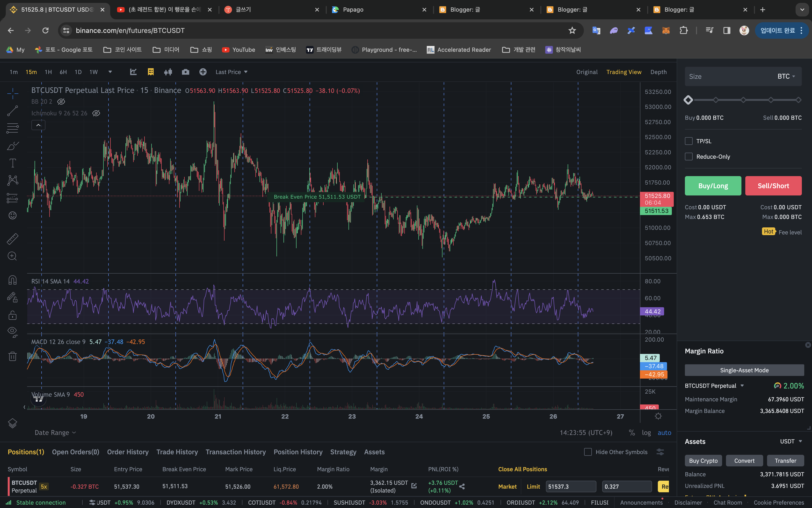The height and width of the screenshot is (508, 812).
Task: Select the crosshair cursor tool
Action: pyautogui.click(x=13, y=93)
